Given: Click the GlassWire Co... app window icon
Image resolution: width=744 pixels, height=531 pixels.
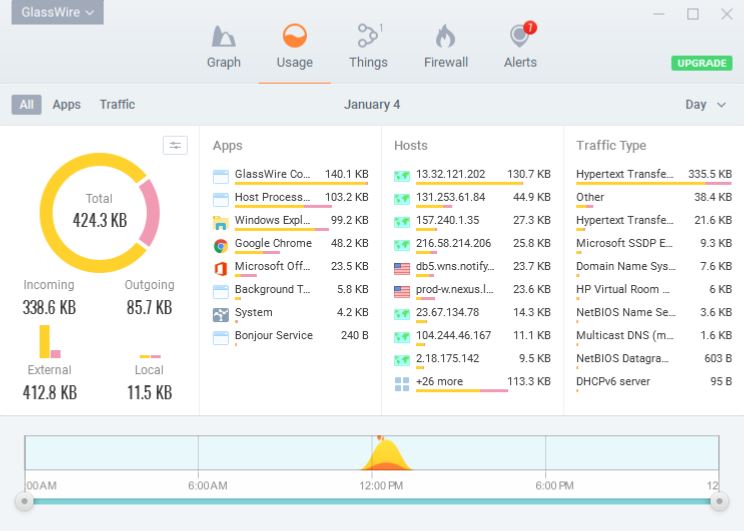Looking at the screenshot, I should coord(221,177).
